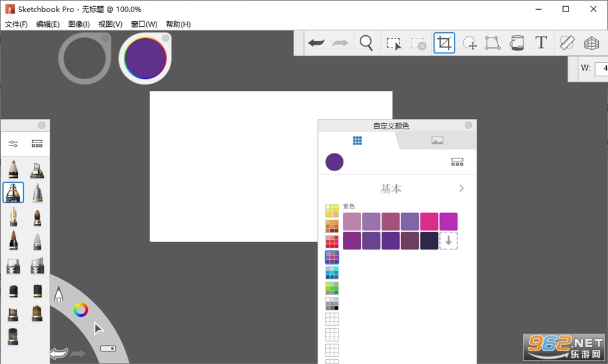Switch to the swatch grid tab
608x364 pixels.
pyautogui.click(x=357, y=141)
